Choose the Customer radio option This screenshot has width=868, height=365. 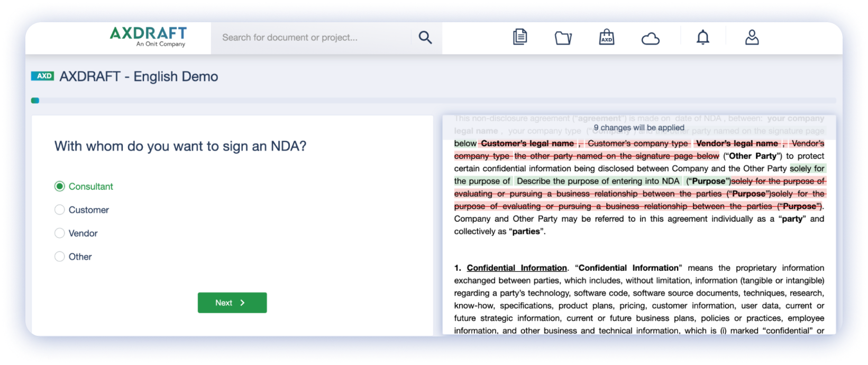[60, 210]
